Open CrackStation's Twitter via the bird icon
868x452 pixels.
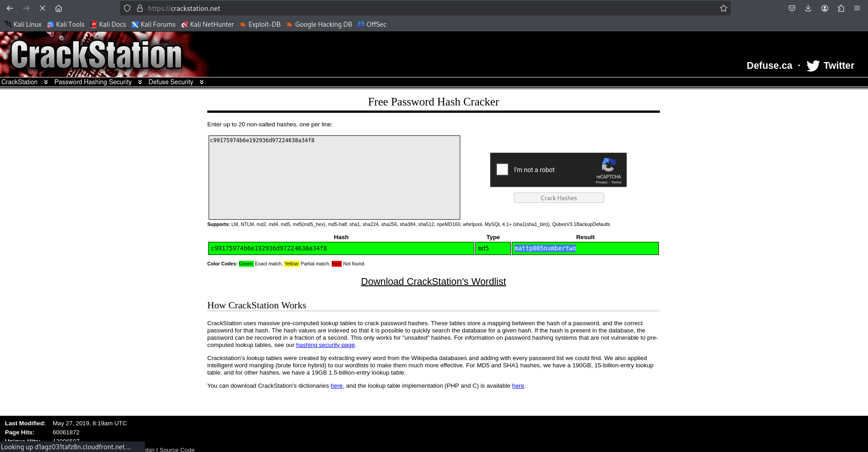tap(812, 66)
